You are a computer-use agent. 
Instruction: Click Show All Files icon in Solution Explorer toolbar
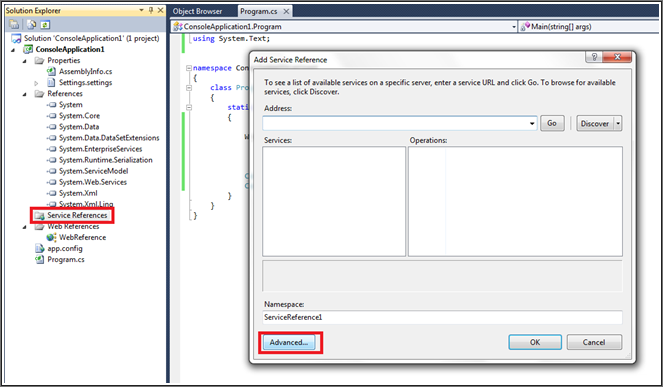[x=31, y=25]
